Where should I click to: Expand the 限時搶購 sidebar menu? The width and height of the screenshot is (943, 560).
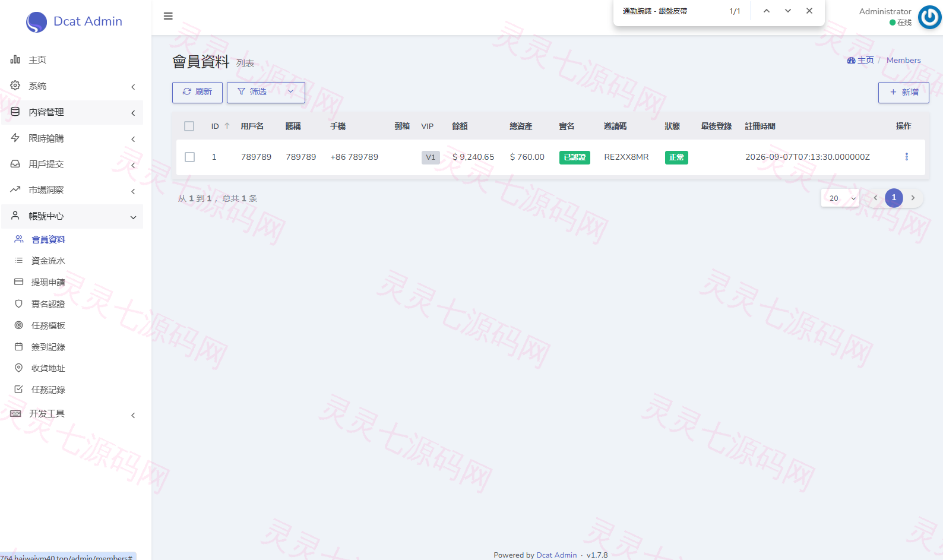point(72,138)
